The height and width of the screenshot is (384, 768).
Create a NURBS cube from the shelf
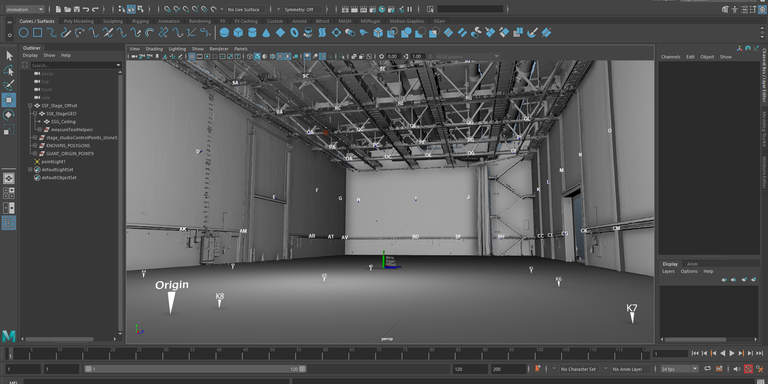(238, 33)
